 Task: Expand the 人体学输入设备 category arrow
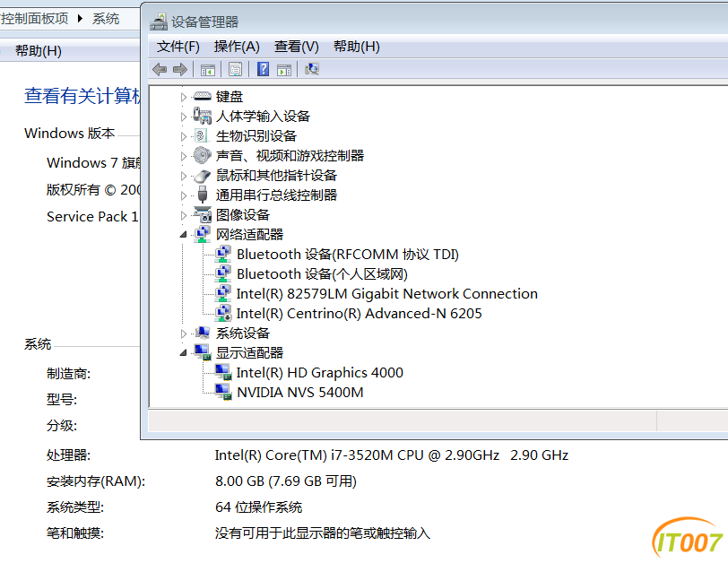(x=184, y=117)
